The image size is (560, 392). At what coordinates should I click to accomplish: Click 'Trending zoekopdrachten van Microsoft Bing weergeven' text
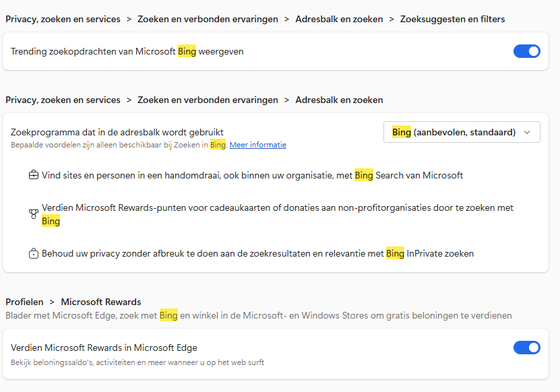[x=127, y=51]
